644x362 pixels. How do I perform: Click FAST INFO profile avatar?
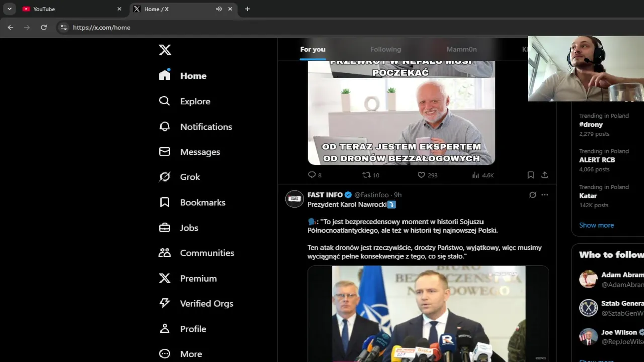click(295, 199)
